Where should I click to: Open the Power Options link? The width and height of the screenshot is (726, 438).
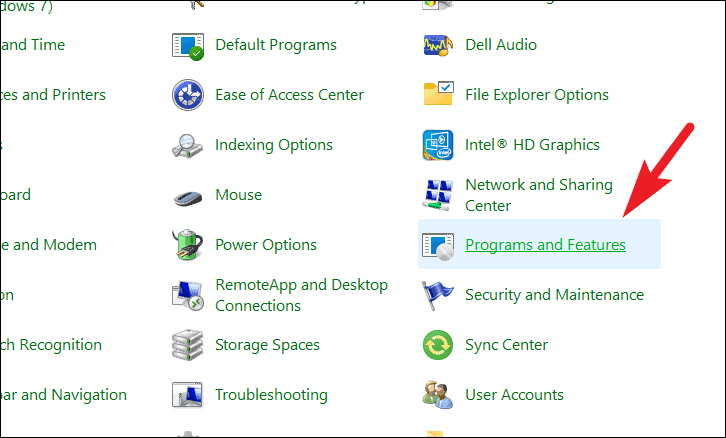266,245
